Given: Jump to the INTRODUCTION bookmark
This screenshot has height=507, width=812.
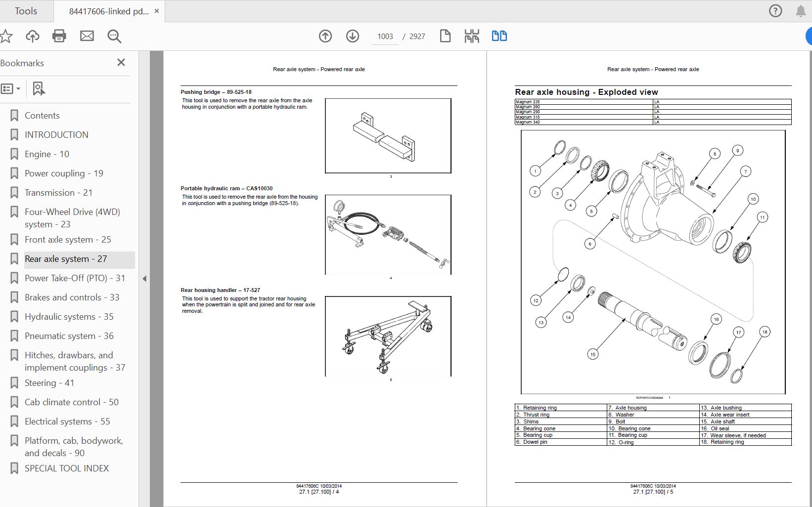Looking at the screenshot, I should (56, 135).
